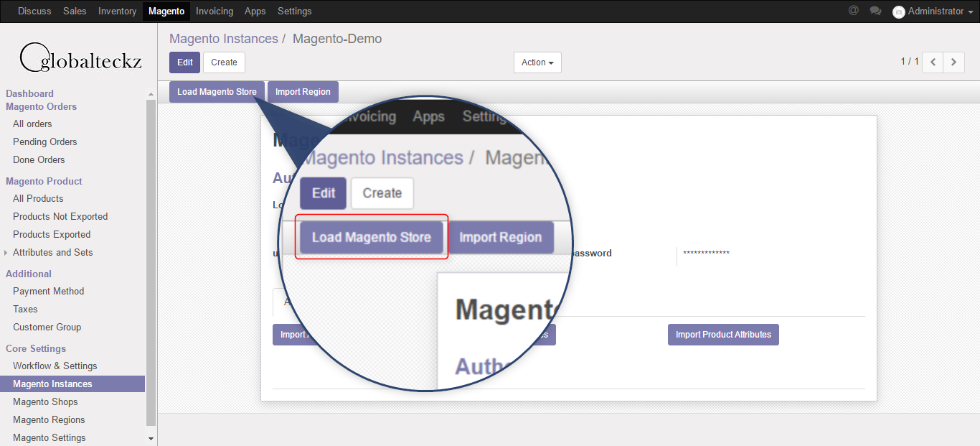Open Magento Regions
The height and width of the screenshot is (446, 980).
(x=49, y=419)
